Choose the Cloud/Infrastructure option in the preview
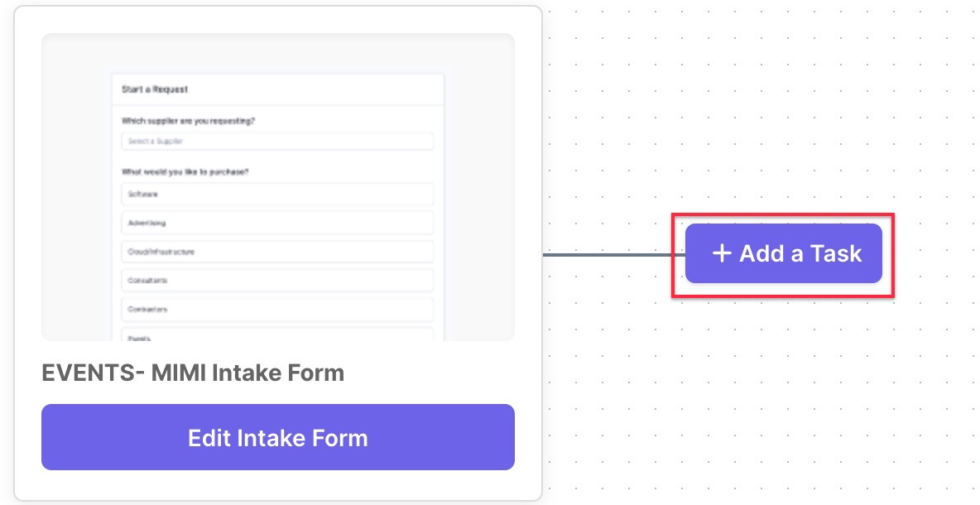The width and height of the screenshot is (980, 505). 277,252
